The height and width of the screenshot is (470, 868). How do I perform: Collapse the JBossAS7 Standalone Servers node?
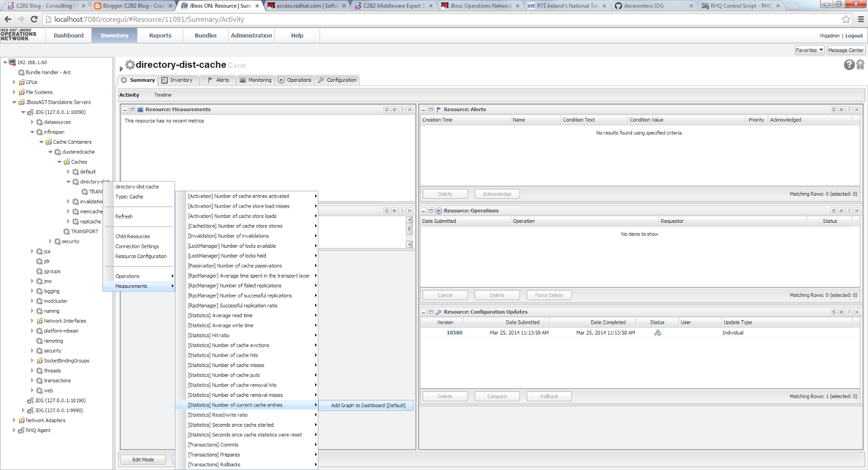[15, 102]
